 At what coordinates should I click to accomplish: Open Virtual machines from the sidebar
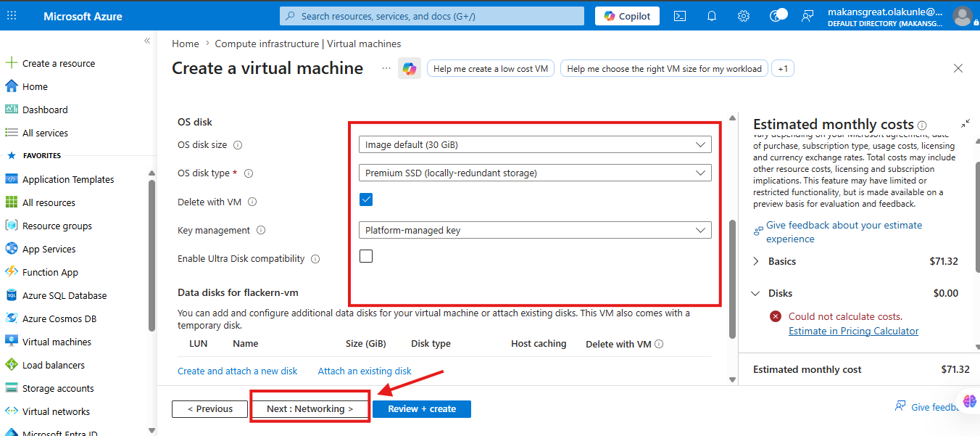(57, 342)
